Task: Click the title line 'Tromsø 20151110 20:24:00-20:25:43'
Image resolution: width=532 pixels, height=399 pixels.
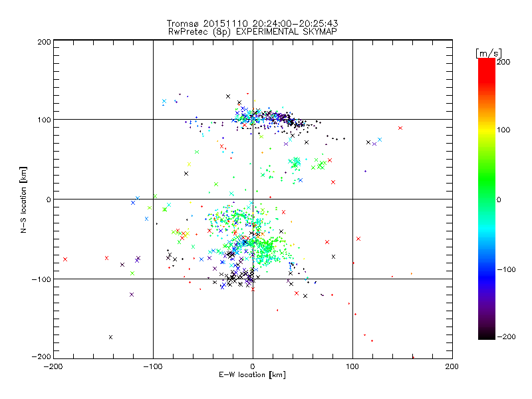Action: click(x=252, y=23)
